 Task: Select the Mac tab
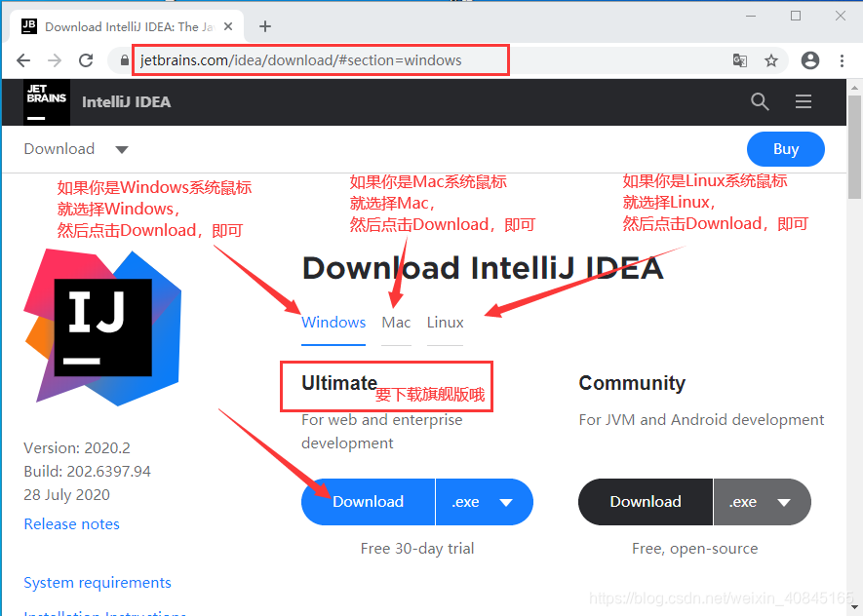coord(396,323)
